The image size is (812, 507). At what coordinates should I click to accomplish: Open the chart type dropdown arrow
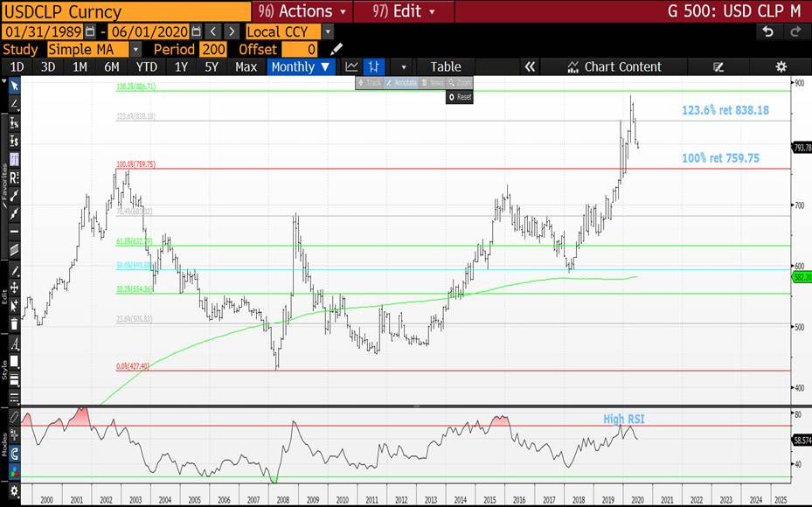coord(404,67)
